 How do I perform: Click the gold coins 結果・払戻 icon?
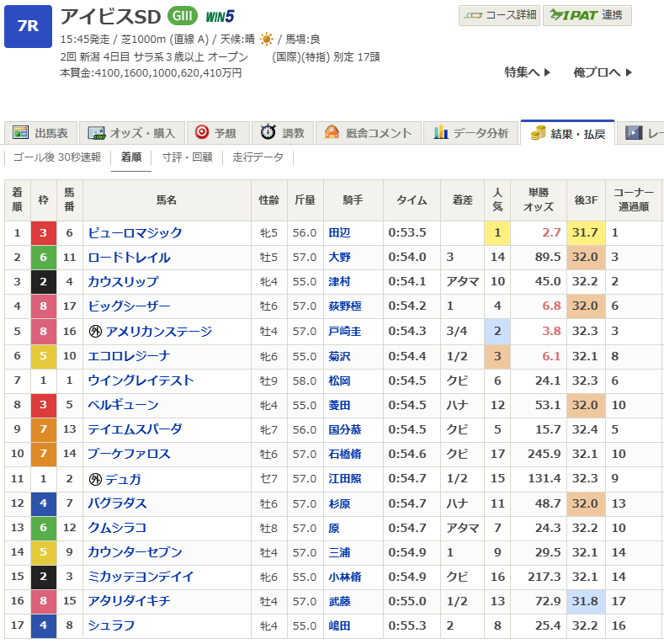(x=539, y=133)
